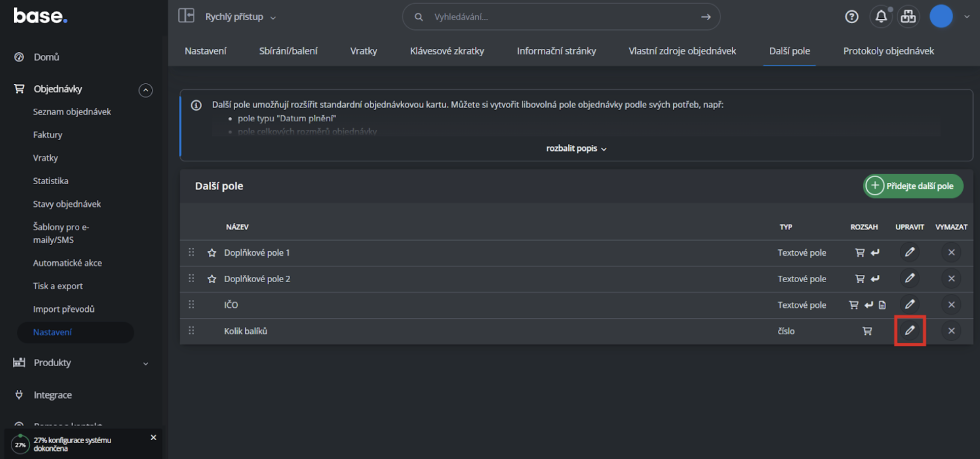Click the NÁZEV column header
The image size is (980, 459).
click(237, 227)
